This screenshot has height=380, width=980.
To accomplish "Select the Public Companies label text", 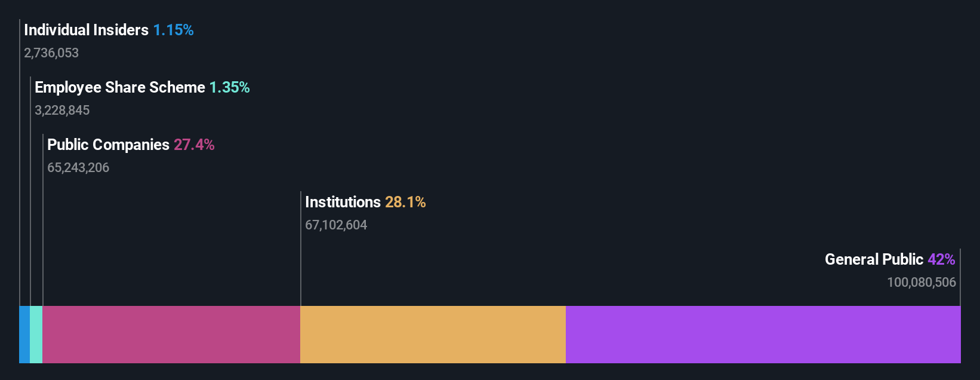I will pyautogui.click(x=109, y=145).
